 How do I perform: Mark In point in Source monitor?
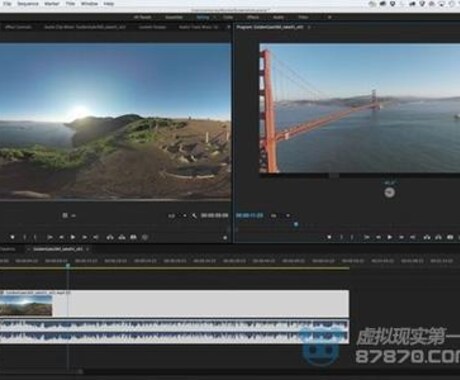[x=24, y=237]
